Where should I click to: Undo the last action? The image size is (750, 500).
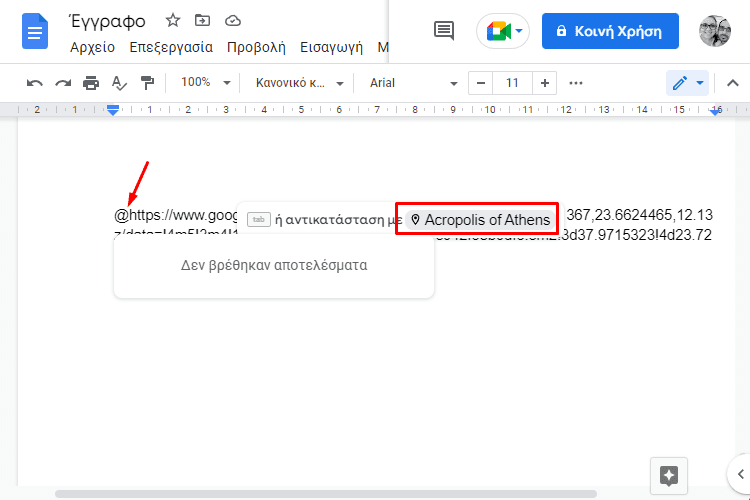[x=34, y=83]
